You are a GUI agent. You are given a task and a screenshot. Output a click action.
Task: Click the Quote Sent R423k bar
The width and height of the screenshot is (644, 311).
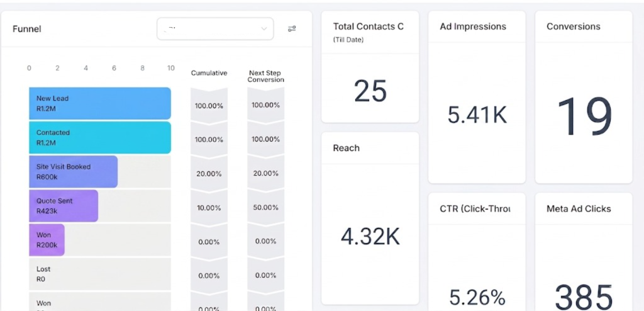coord(64,206)
